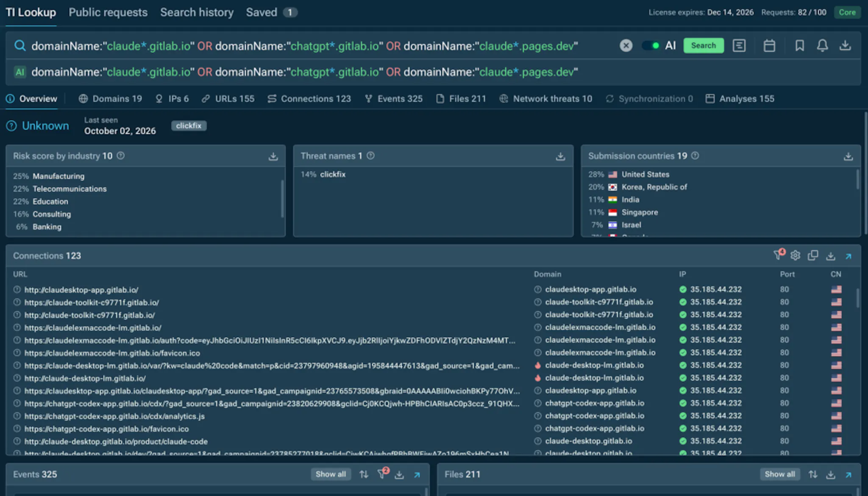Expand the Events panel arrow

pyautogui.click(x=417, y=475)
